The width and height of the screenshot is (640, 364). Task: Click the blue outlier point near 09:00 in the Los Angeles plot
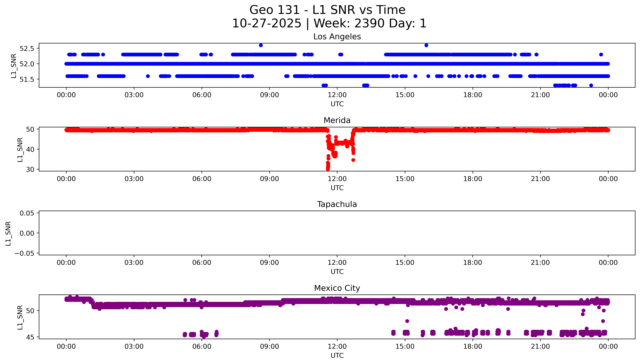click(x=261, y=45)
